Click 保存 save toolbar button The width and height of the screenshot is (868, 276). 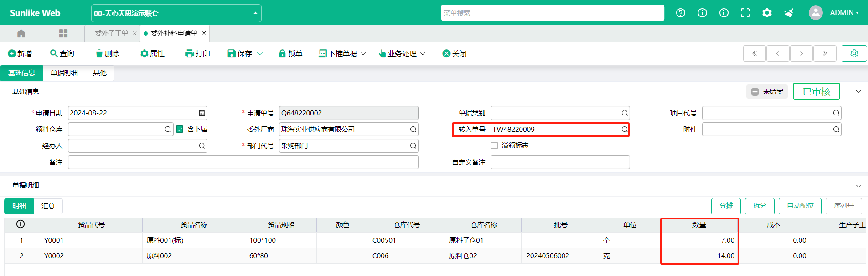click(240, 53)
